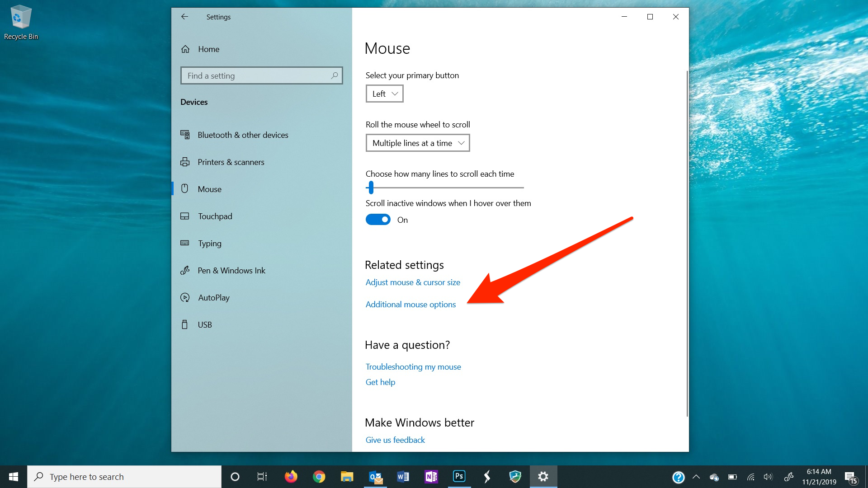The width and height of the screenshot is (868, 488).
Task: Launch Photoshop from the taskbar
Action: tap(459, 476)
